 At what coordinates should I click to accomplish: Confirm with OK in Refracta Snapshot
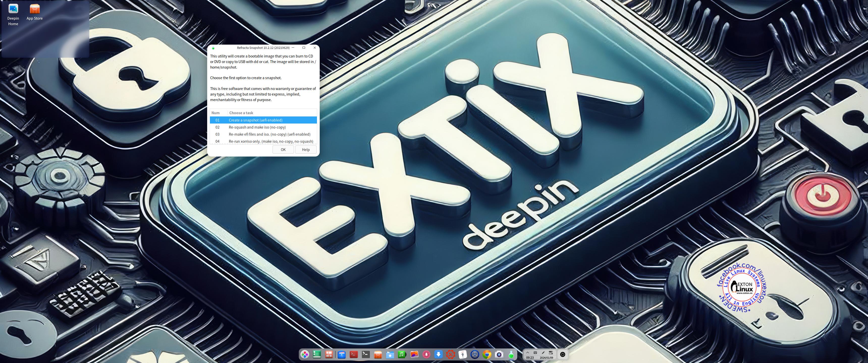[x=283, y=149]
